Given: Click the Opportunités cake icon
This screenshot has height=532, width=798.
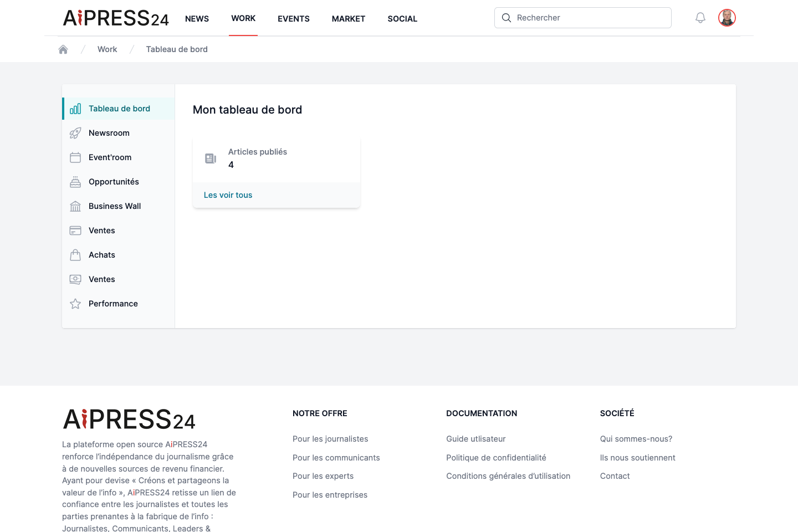Looking at the screenshot, I should [75, 182].
